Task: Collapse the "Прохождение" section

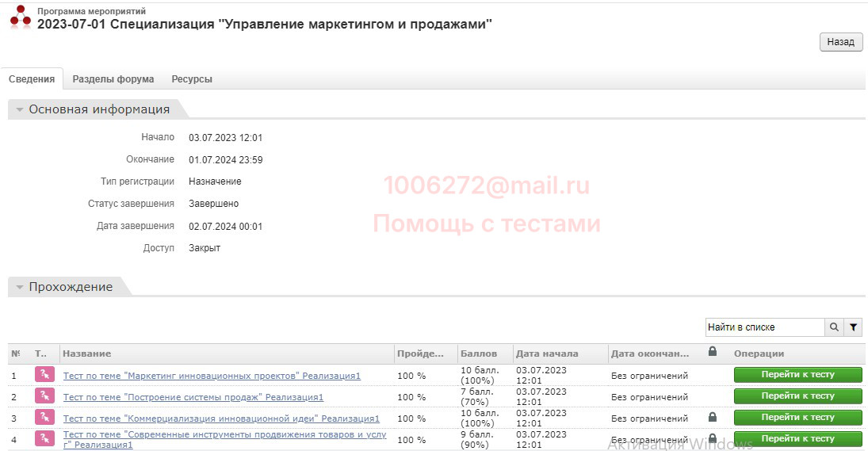Action: coord(20,288)
